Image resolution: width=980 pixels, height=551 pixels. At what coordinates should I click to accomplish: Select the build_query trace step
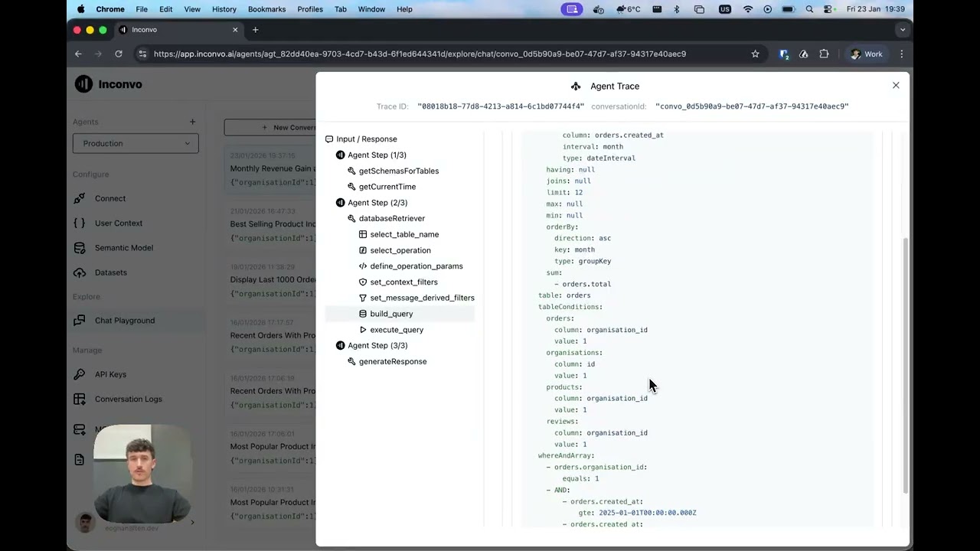400,314
